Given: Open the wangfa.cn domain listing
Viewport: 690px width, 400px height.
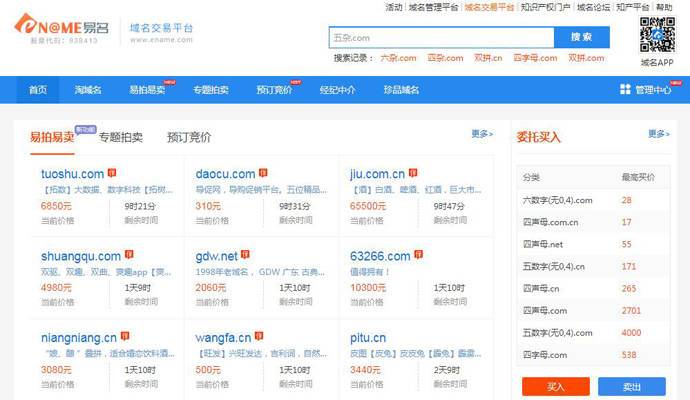Looking at the screenshot, I should (223, 338).
